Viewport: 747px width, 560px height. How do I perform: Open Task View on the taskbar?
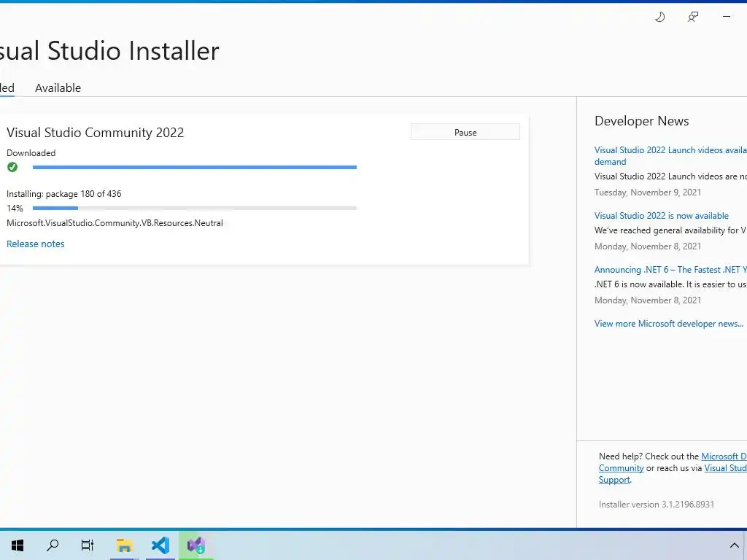point(88,545)
